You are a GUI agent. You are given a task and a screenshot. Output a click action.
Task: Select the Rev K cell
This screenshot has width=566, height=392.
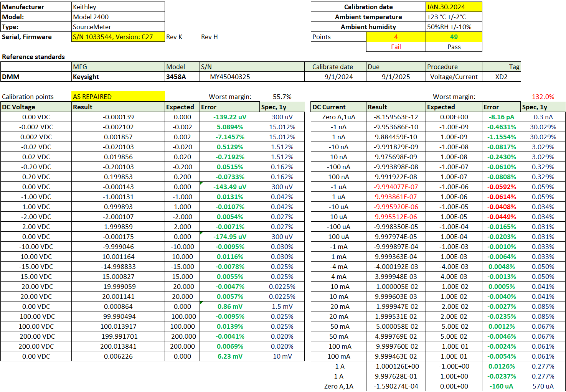pos(174,37)
